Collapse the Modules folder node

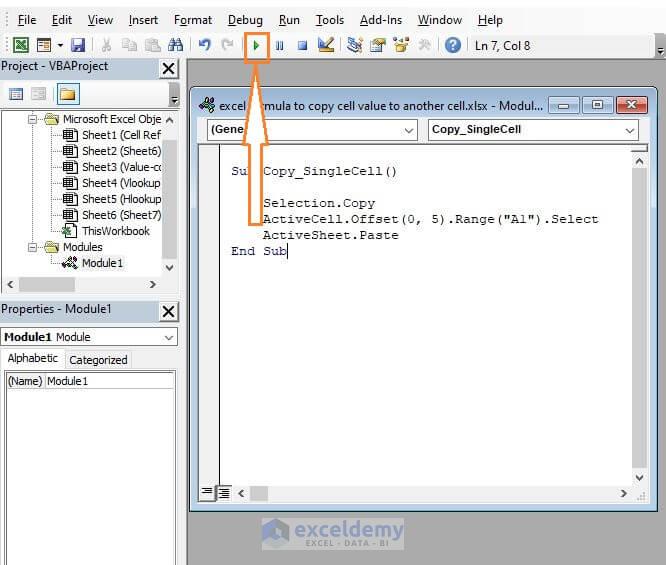click(32, 247)
